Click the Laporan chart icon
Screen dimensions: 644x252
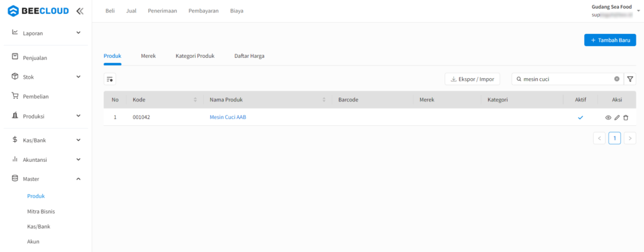point(15,32)
